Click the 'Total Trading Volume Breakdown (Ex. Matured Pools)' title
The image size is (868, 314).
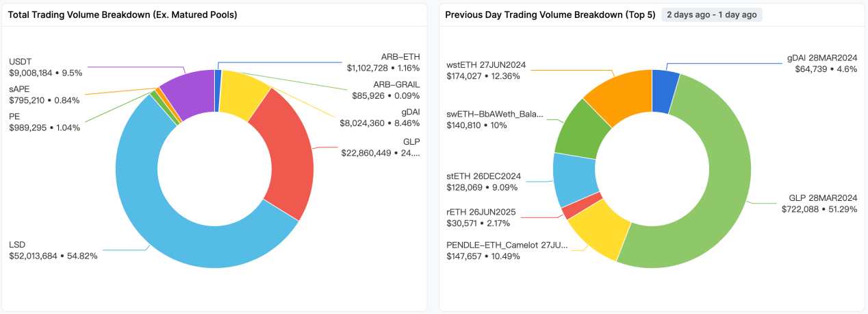123,14
